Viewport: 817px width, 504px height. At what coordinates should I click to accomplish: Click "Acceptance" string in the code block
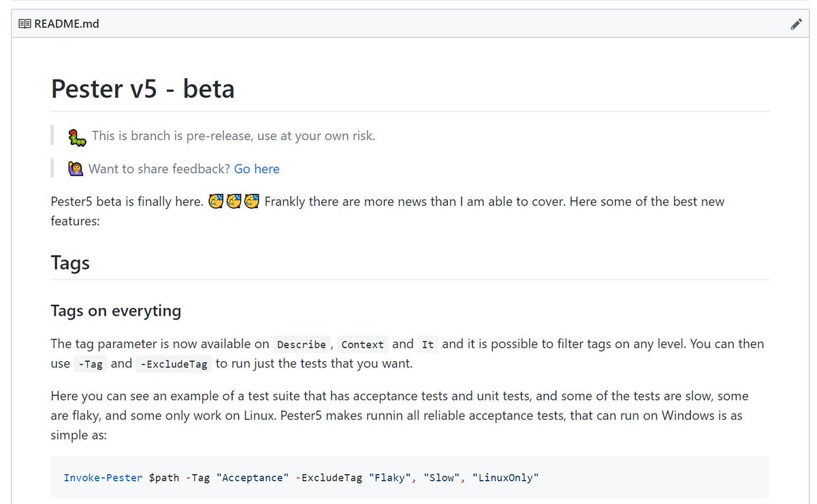tap(253, 477)
